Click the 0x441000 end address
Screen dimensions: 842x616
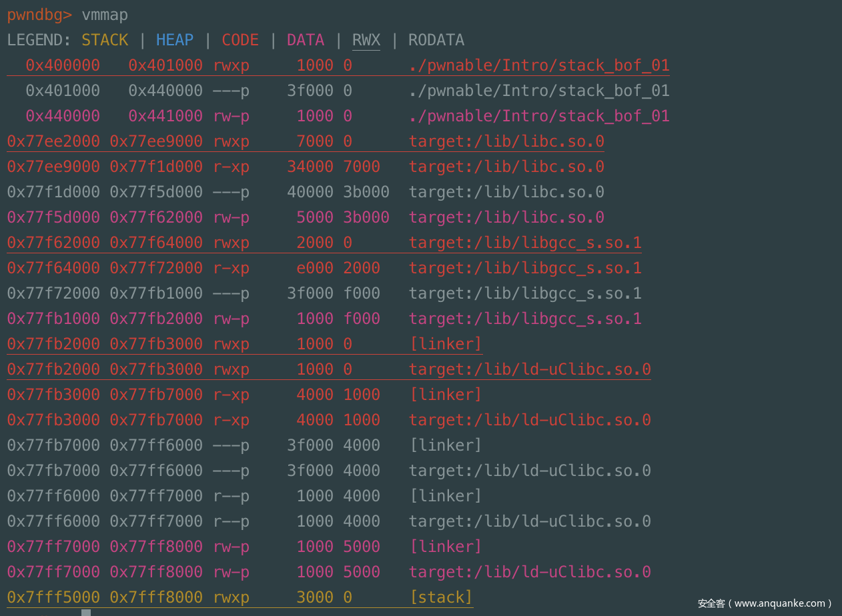[x=165, y=116]
